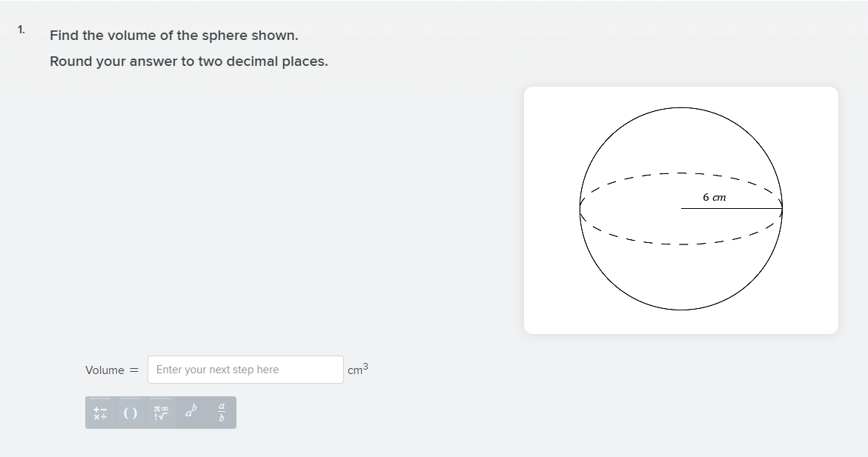Image resolution: width=868 pixels, height=457 pixels.
Task: Open the parentheses input tool
Action: (x=130, y=413)
